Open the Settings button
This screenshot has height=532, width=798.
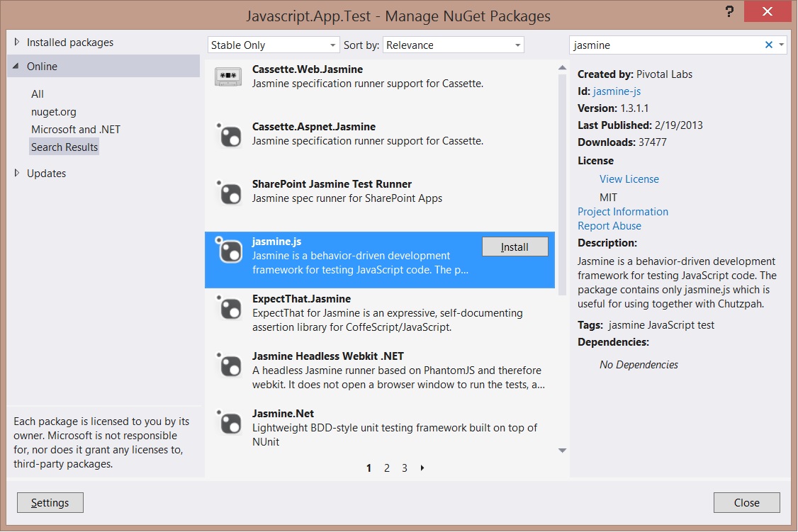tap(50, 502)
